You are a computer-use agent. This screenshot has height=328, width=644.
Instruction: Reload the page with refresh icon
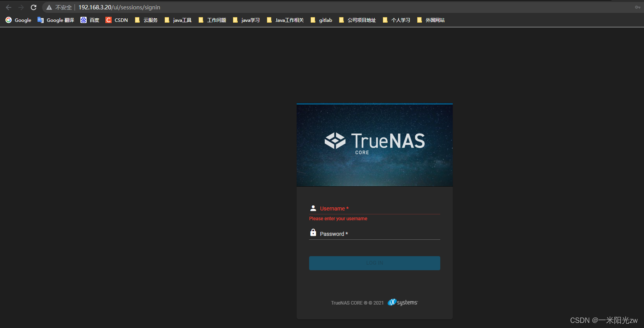coord(34,7)
